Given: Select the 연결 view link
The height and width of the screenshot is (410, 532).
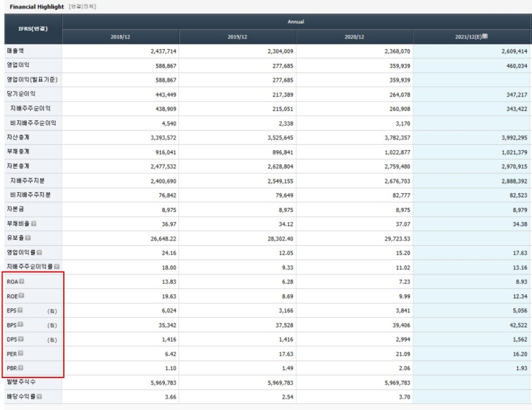Looking at the screenshot, I should (x=76, y=7).
